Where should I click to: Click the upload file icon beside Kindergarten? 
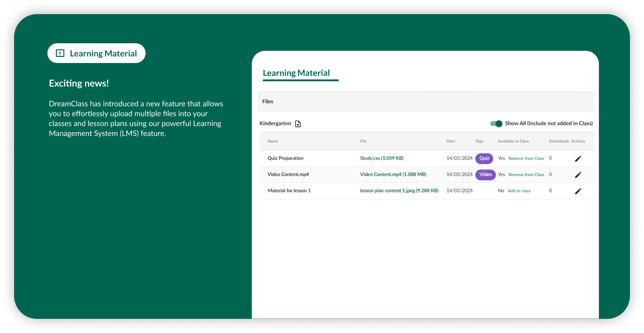click(x=298, y=124)
